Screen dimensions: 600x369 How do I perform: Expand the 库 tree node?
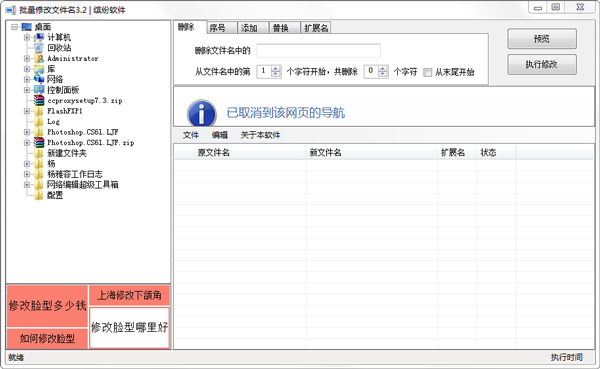click(27, 69)
